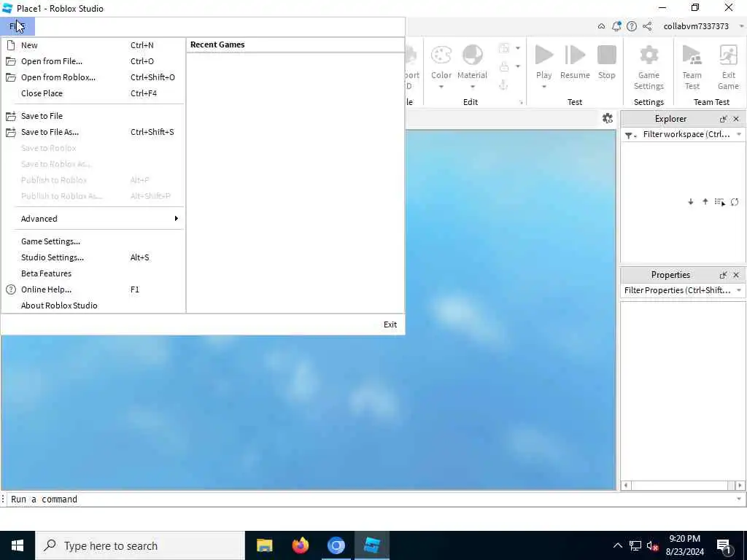Click the help question mark icon in top bar
Screen dimensions: 747x560
coord(632,26)
